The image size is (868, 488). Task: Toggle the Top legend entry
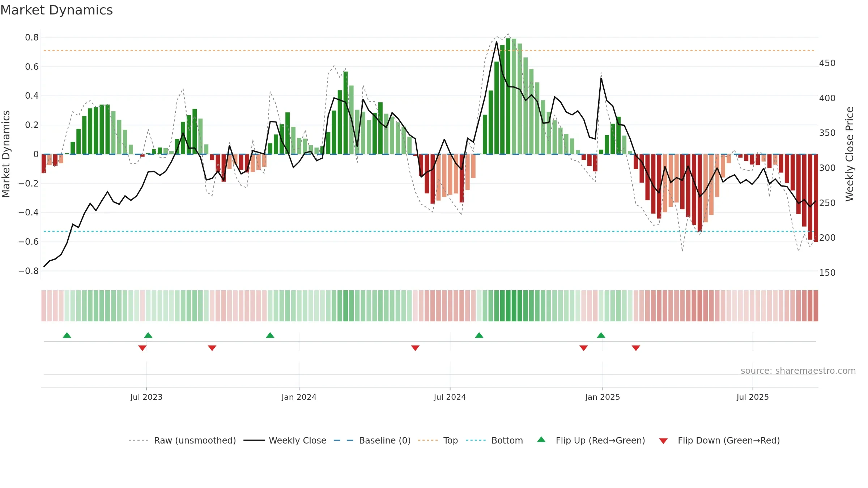[438, 440]
